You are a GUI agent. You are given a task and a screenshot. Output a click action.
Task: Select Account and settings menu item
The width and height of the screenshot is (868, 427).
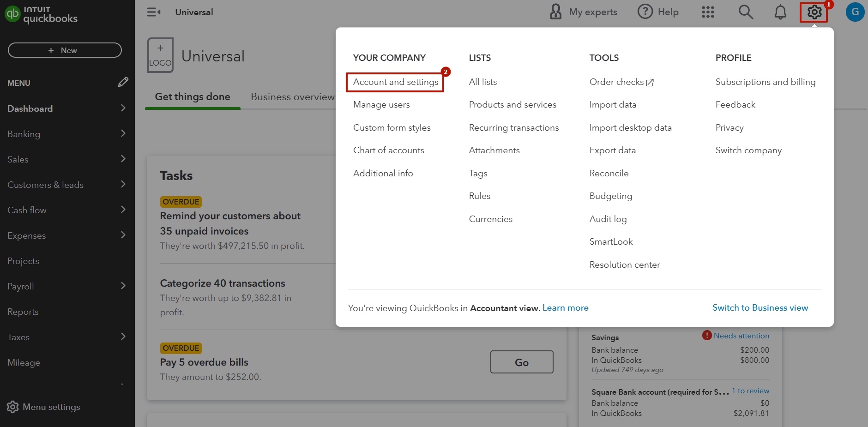click(x=395, y=82)
